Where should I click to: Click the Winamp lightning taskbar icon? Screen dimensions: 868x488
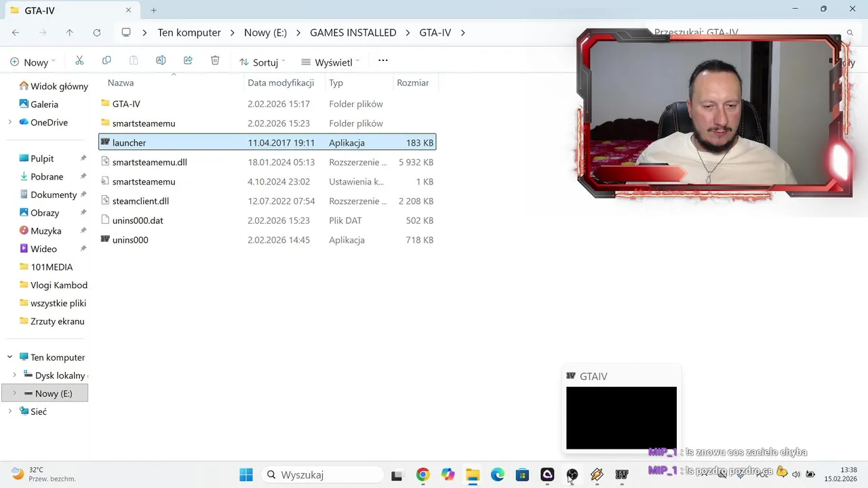click(597, 474)
